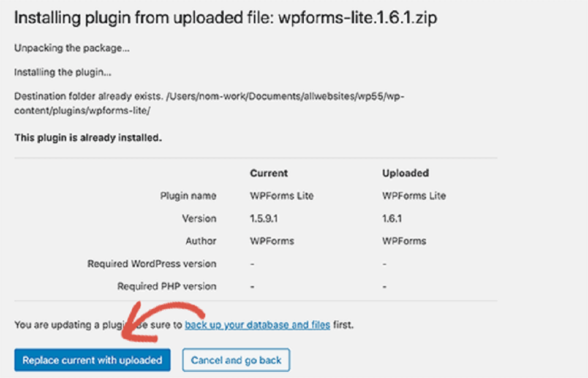Click the 'Author' row label
Image resolution: width=588 pixels, height=378 pixels.
coord(201,241)
